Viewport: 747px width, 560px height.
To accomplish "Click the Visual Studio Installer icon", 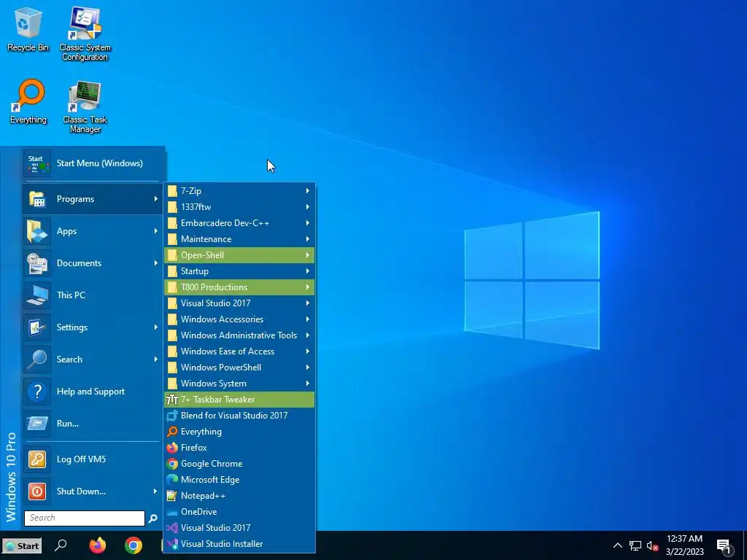I will click(x=172, y=544).
